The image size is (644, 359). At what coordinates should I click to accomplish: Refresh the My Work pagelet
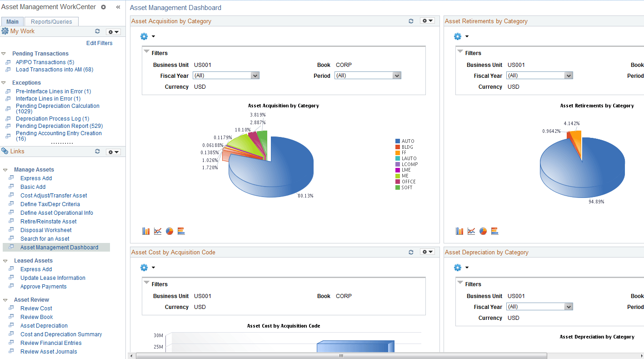(x=97, y=31)
